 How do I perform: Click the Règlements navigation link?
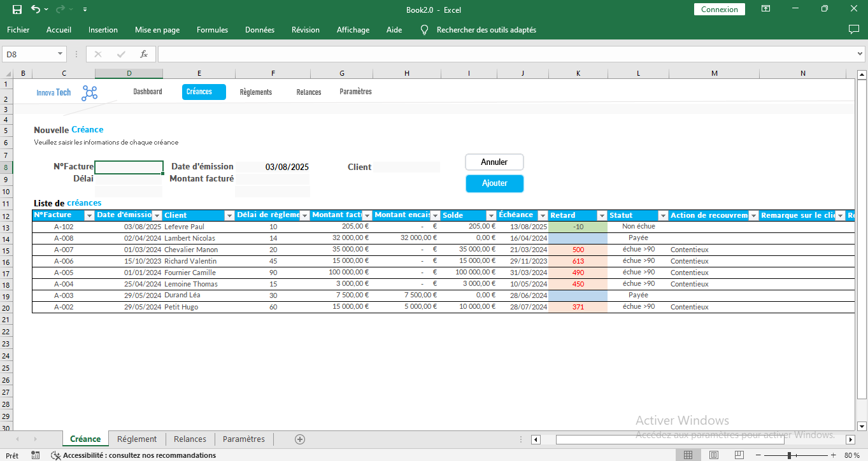255,92
